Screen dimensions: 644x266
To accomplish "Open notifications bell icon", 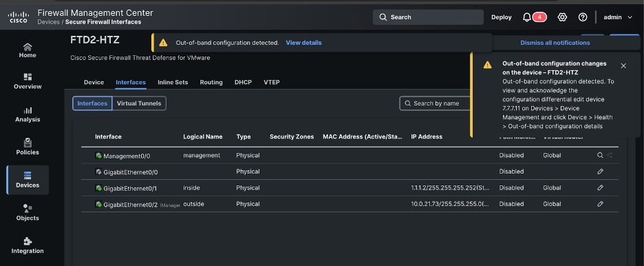I will [x=526, y=17].
